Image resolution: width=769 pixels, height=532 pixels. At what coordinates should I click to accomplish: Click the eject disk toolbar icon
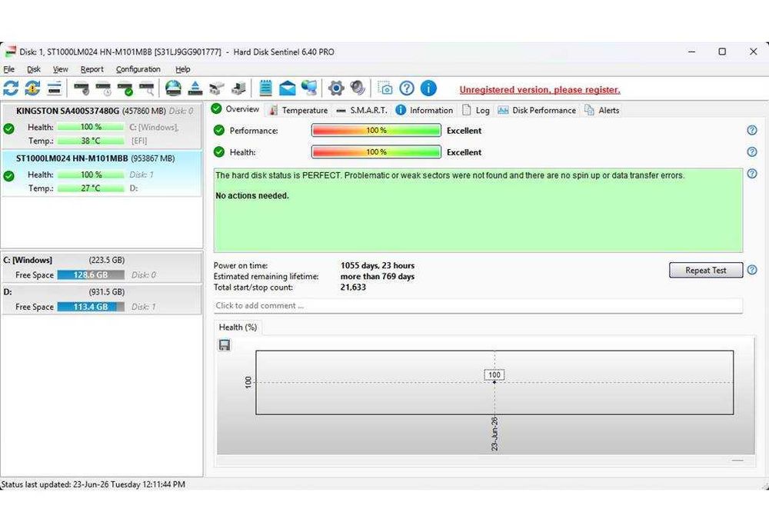(x=195, y=88)
